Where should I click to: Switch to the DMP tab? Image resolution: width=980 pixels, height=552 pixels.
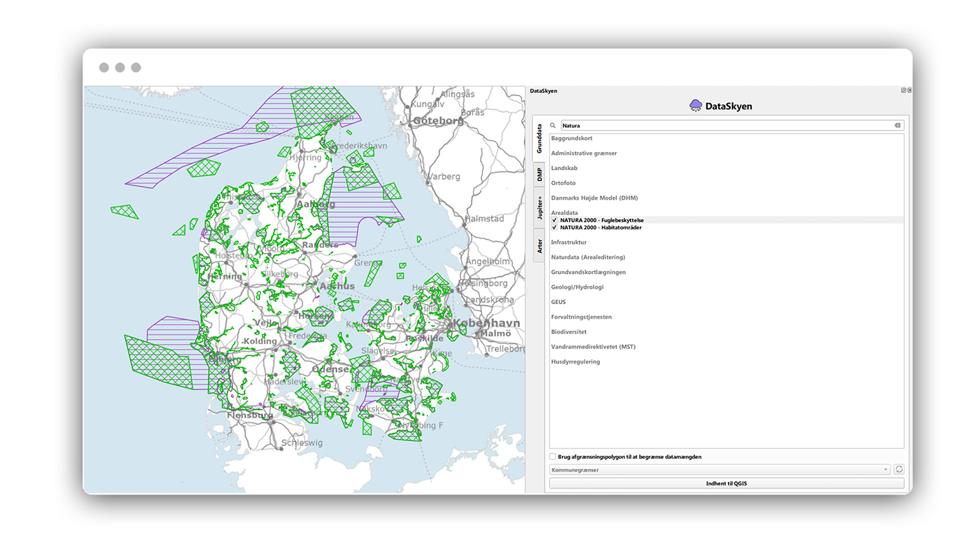tap(539, 174)
